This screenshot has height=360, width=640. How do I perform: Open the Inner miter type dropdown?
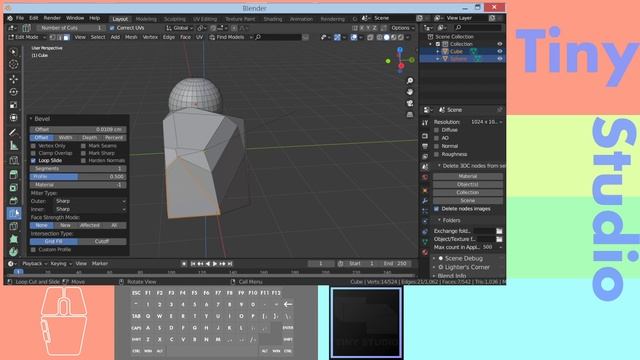91,209
